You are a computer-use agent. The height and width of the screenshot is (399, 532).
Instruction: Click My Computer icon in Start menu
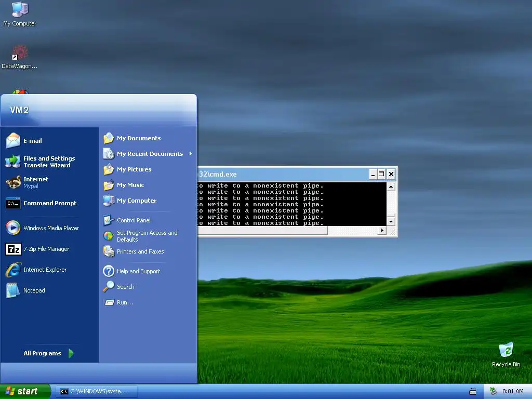pos(109,201)
